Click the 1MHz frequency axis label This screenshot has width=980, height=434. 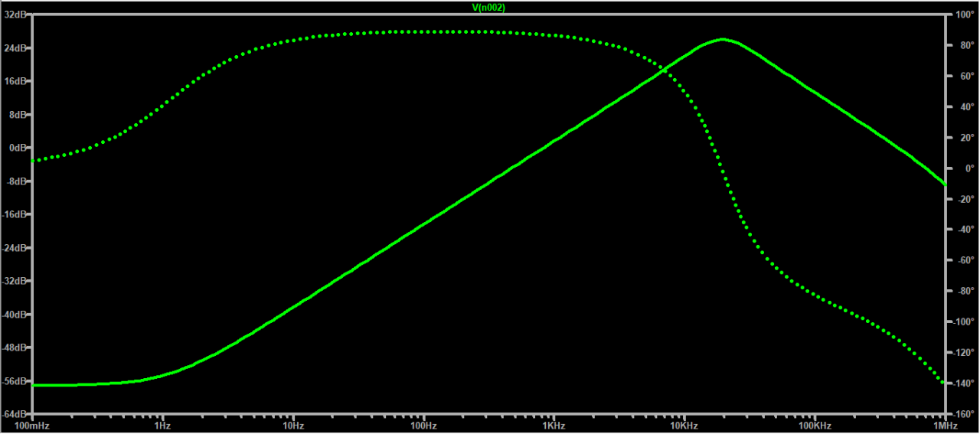[945, 425]
